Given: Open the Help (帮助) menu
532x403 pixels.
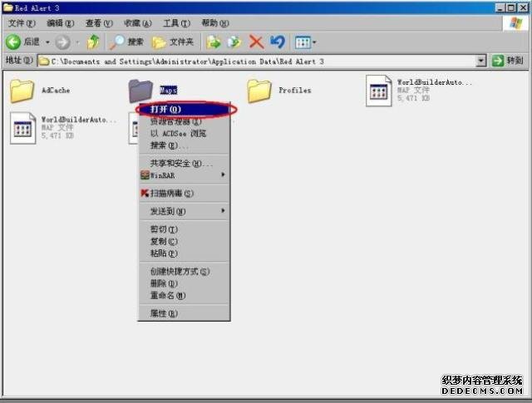Looking at the screenshot, I should tap(215, 23).
